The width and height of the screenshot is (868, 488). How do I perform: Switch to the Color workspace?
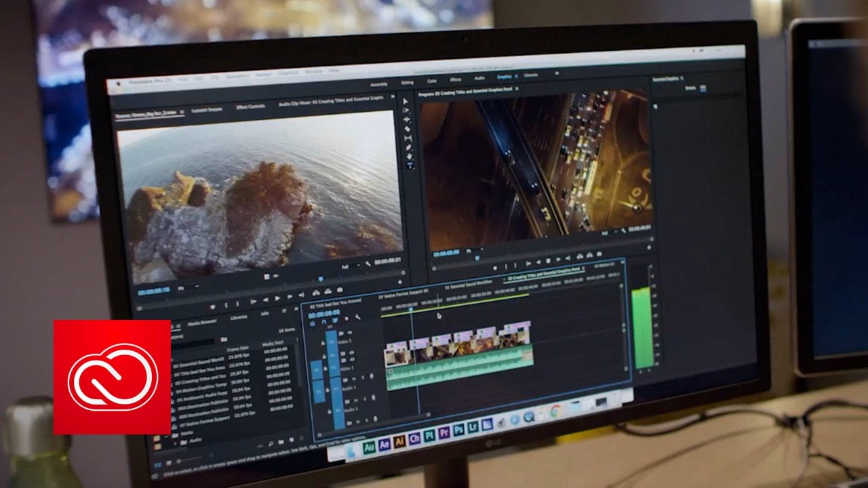coord(432,81)
